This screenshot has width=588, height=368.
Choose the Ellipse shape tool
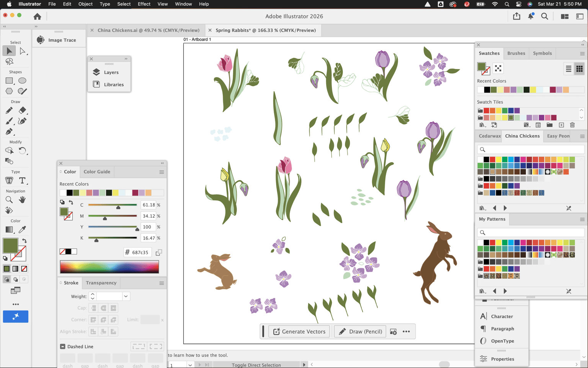(22, 81)
